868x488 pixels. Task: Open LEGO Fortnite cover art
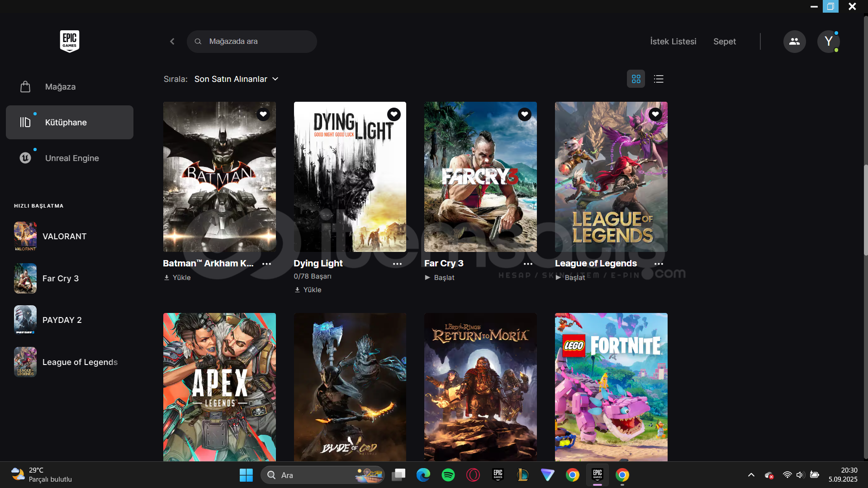coord(611,387)
